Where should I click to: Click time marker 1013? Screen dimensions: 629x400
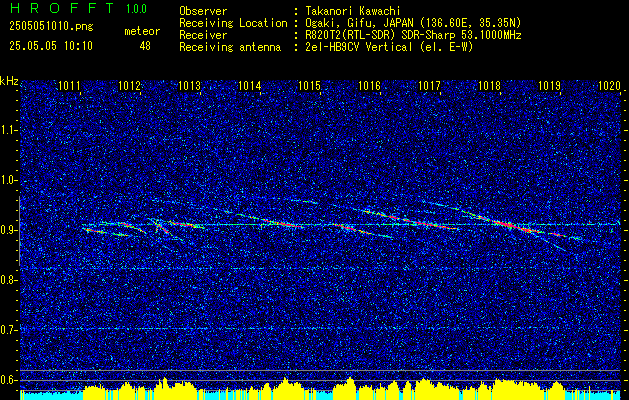[x=189, y=86]
